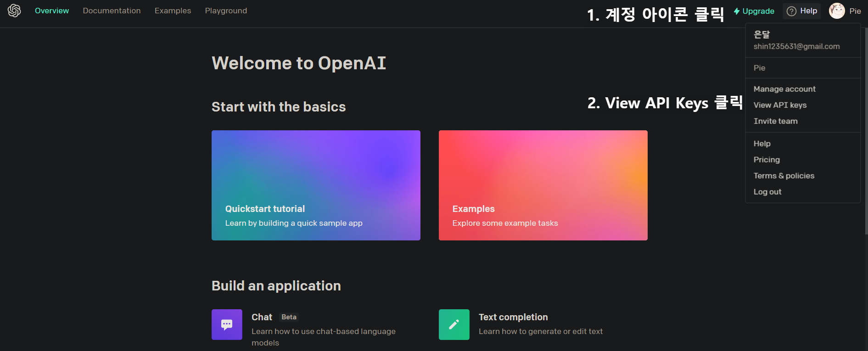Click the green Text completion pencil icon
The image size is (868, 351).
454,324
